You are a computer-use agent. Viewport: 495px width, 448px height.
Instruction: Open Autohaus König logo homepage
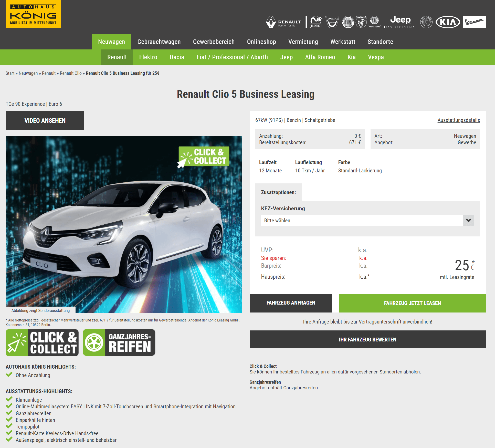click(33, 14)
